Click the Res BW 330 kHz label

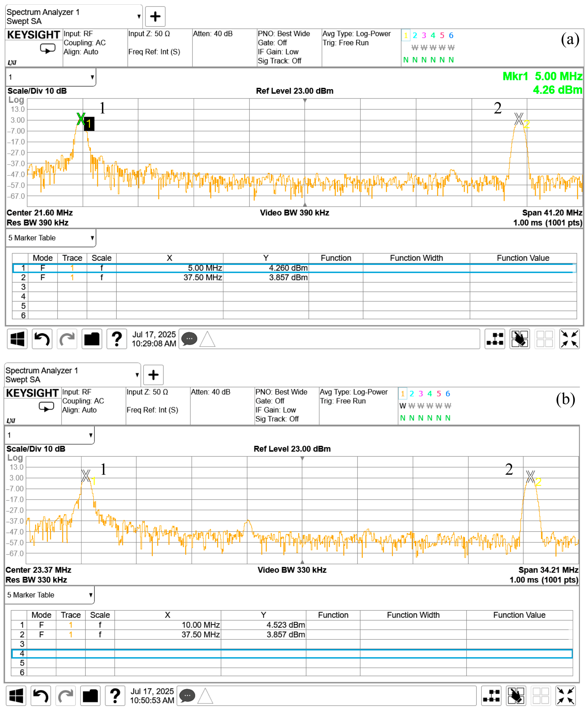click(36, 580)
